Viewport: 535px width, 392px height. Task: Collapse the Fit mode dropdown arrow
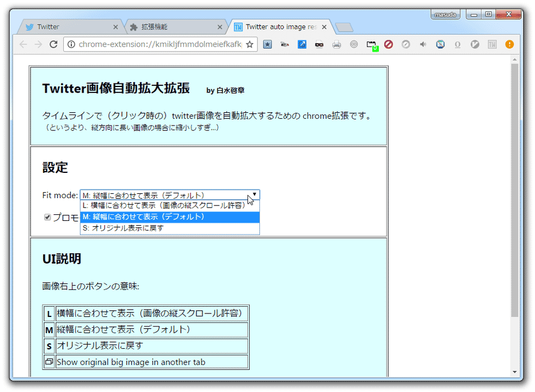(x=254, y=194)
